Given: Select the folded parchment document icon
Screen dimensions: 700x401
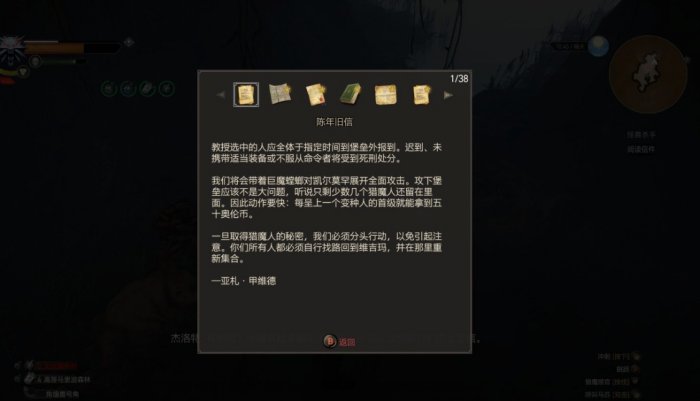Looking at the screenshot, I should pos(386,95).
